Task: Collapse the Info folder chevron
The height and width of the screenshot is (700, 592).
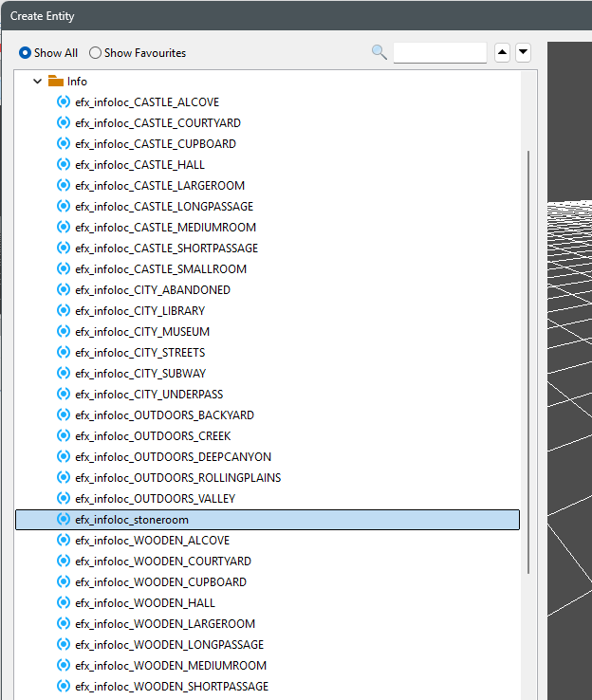Action: (x=38, y=82)
